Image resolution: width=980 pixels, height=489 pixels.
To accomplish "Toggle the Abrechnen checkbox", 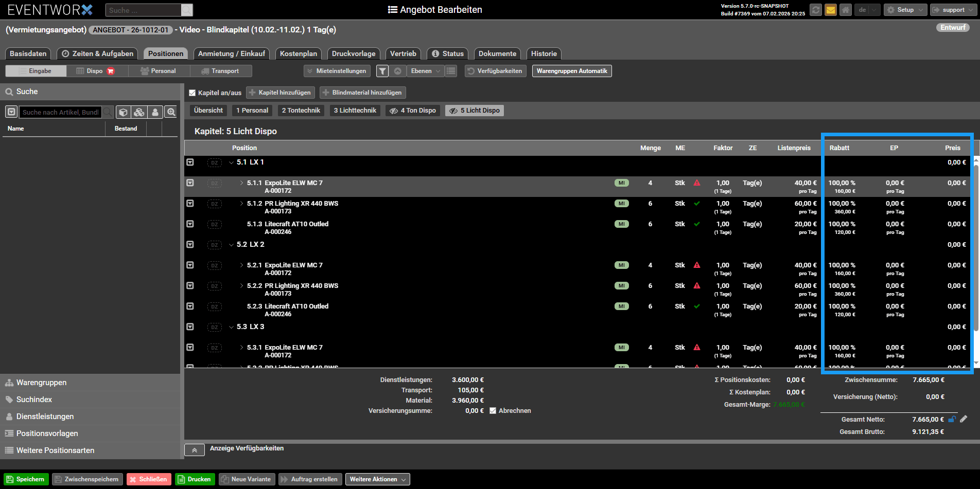I will pyautogui.click(x=493, y=411).
